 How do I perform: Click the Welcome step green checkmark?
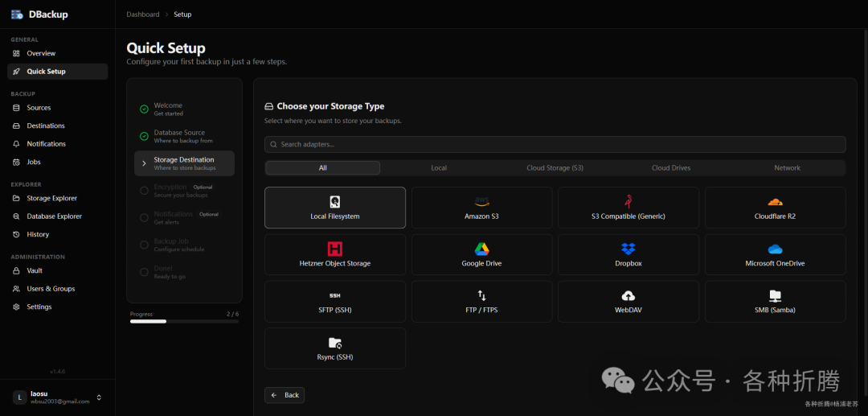tap(144, 109)
